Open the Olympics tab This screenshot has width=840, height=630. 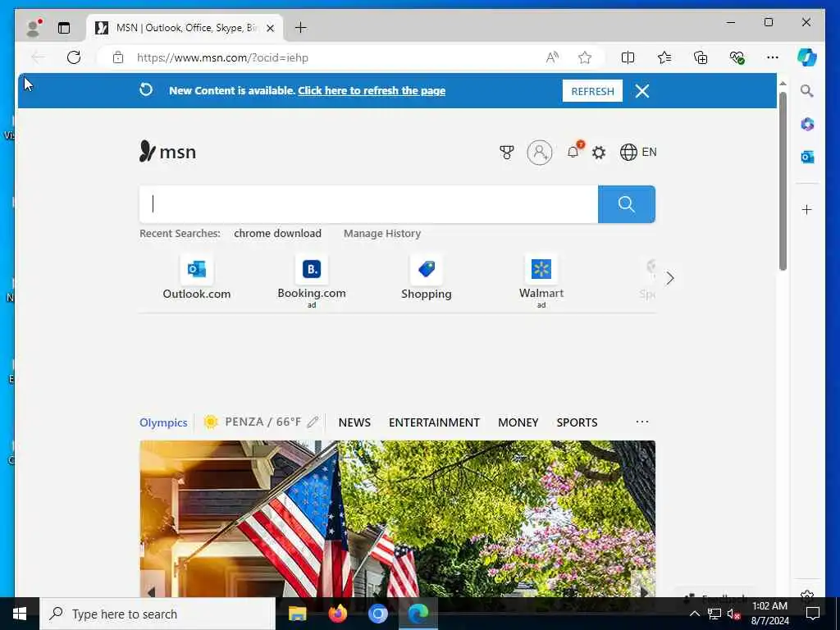[163, 422]
